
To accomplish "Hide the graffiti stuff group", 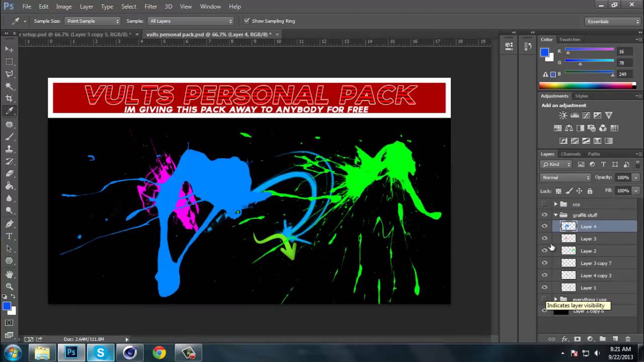I will pos(544,215).
